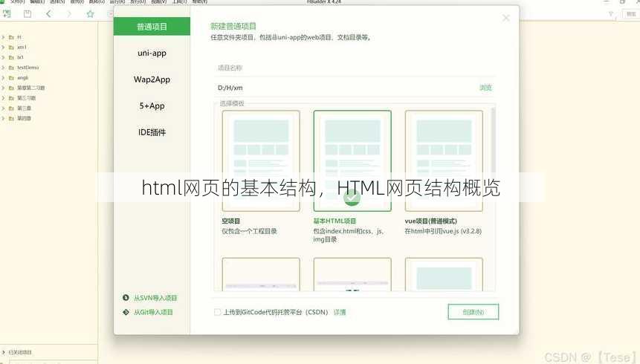
Task: Select the 第四章 folder row
Action: [x=48, y=118]
